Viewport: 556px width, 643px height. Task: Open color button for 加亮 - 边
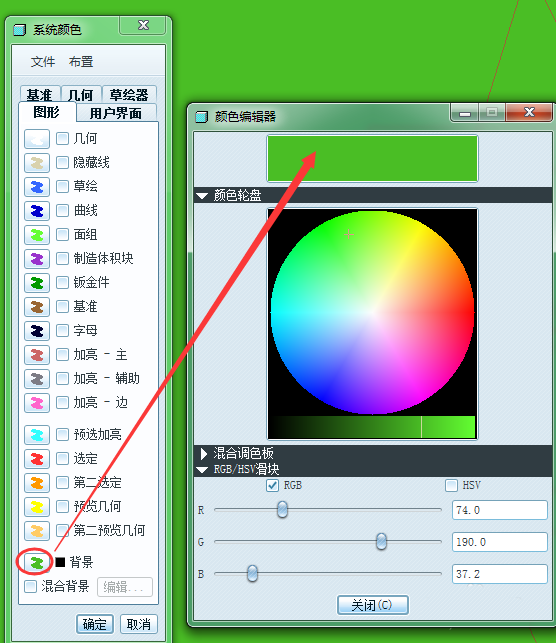[x=37, y=403]
